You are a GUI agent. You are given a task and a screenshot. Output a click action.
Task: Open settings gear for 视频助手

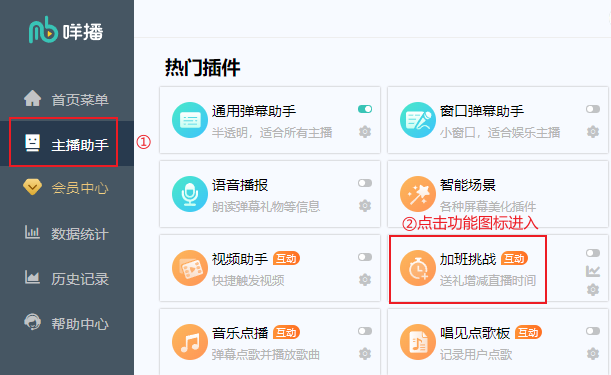pyautogui.click(x=365, y=279)
